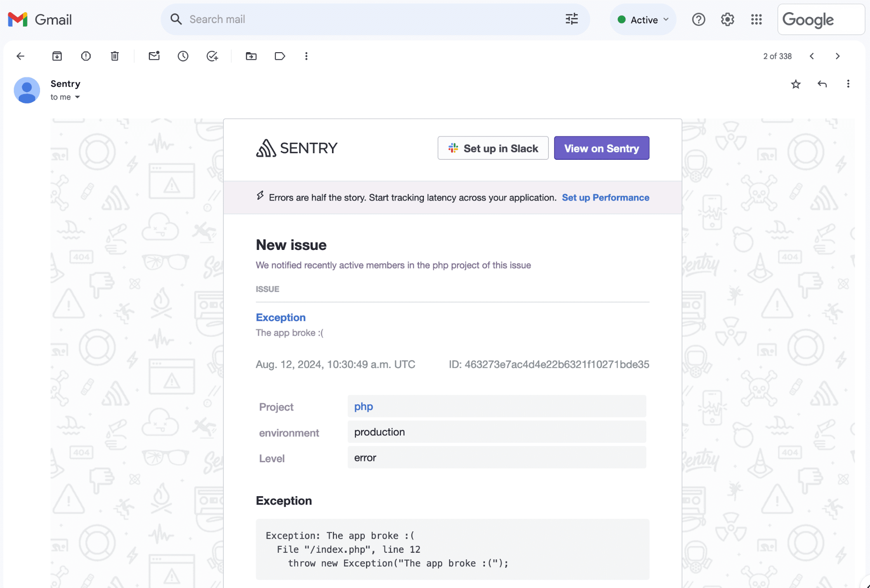The width and height of the screenshot is (870, 588).
Task: Report this email as spam
Action: coord(86,56)
